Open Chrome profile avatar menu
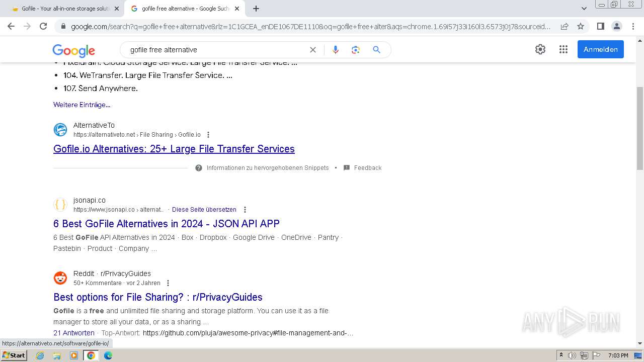 coord(616,26)
